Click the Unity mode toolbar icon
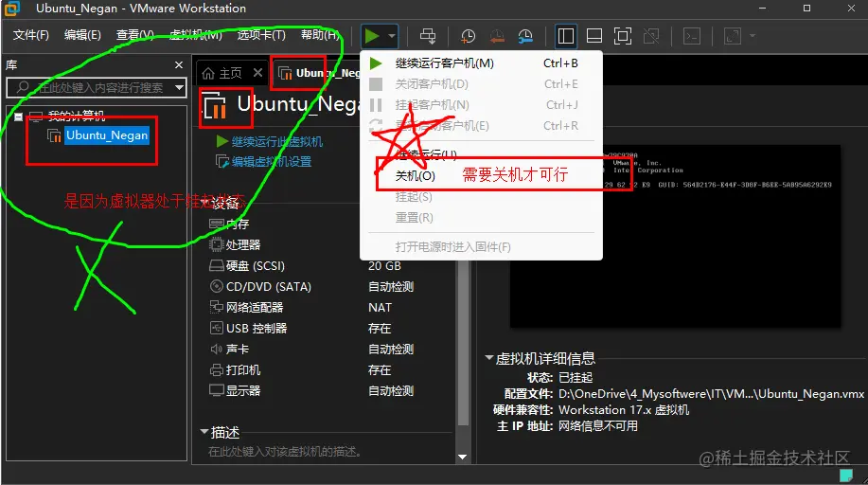Viewport: 868px width, 485px height. point(651,36)
